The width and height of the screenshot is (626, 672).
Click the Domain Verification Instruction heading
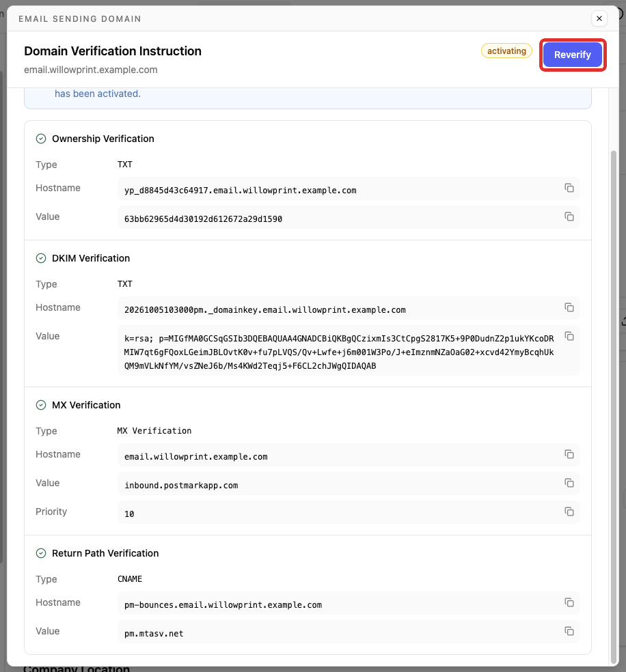click(113, 51)
